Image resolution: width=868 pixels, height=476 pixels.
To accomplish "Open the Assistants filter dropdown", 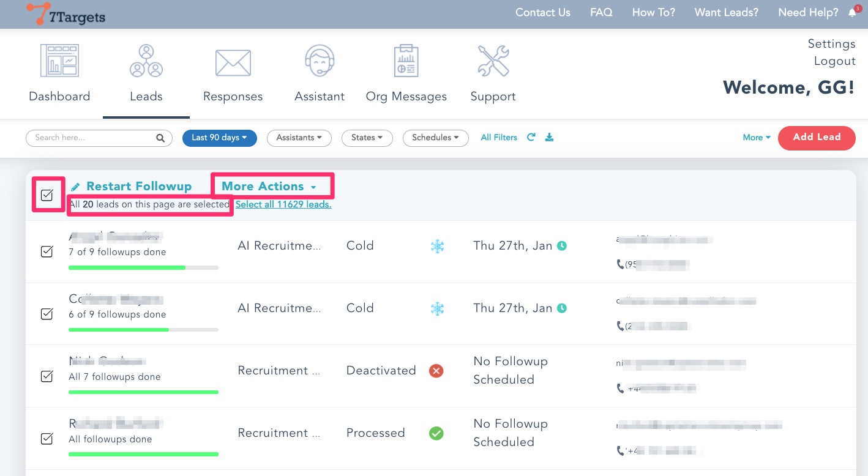I will tap(299, 138).
